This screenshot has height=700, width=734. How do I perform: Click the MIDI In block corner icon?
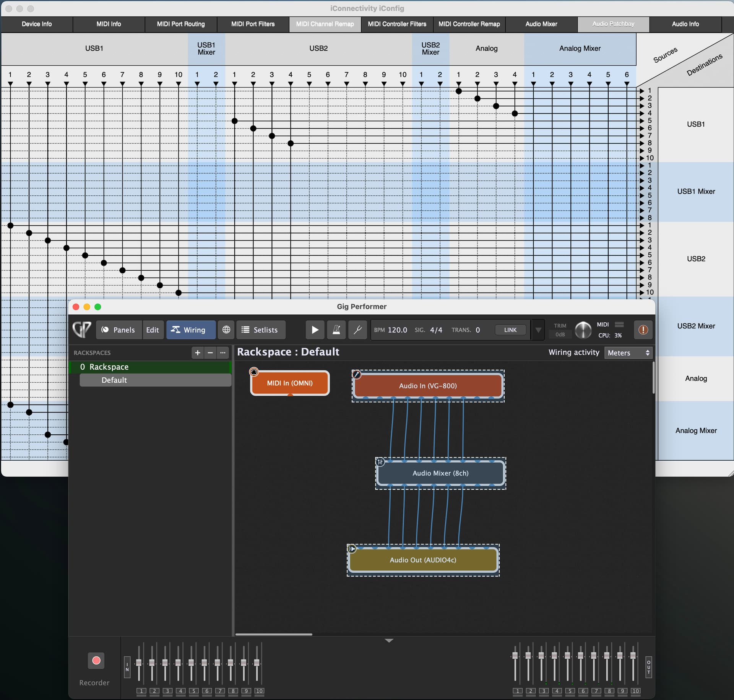[254, 372]
